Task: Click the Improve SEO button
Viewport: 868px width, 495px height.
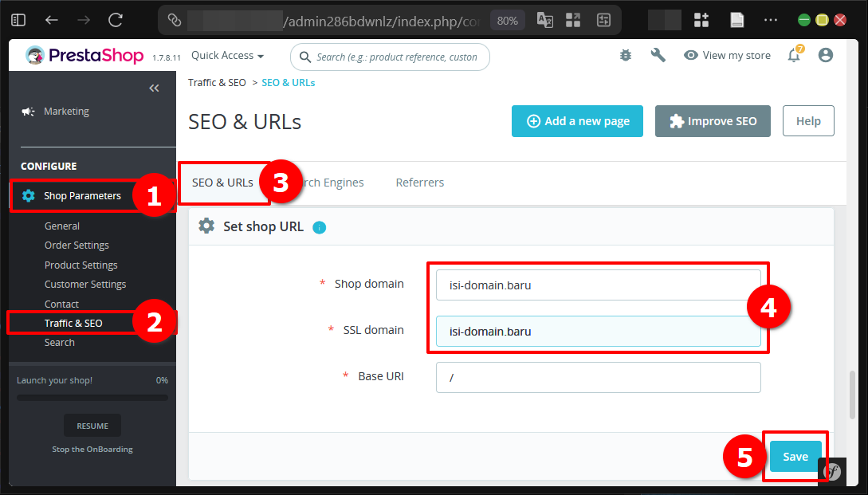Action: [712, 121]
